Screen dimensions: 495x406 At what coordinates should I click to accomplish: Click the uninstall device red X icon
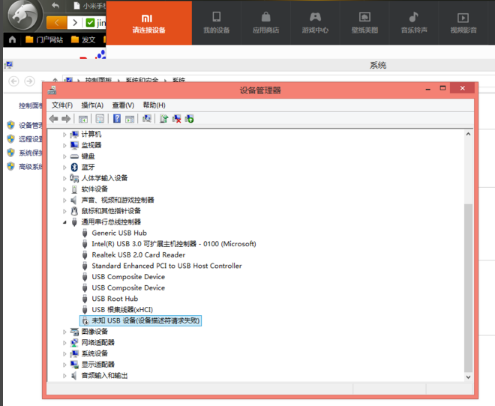[x=177, y=119]
